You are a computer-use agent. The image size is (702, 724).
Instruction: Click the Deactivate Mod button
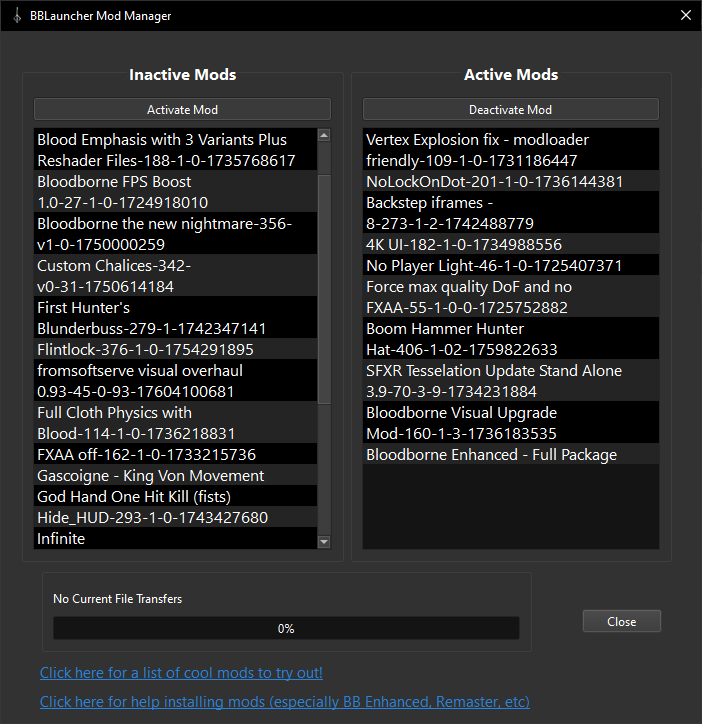click(x=511, y=109)
